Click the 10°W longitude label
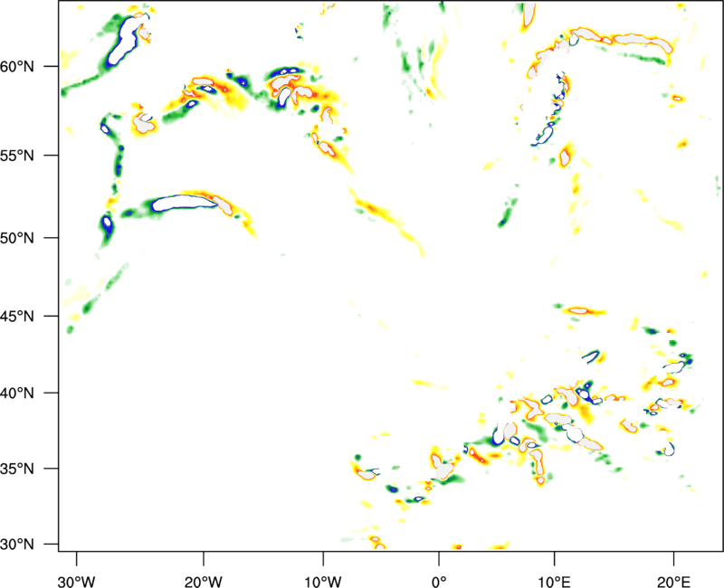Viewport: 724px width, 588px height. [322, 582]
